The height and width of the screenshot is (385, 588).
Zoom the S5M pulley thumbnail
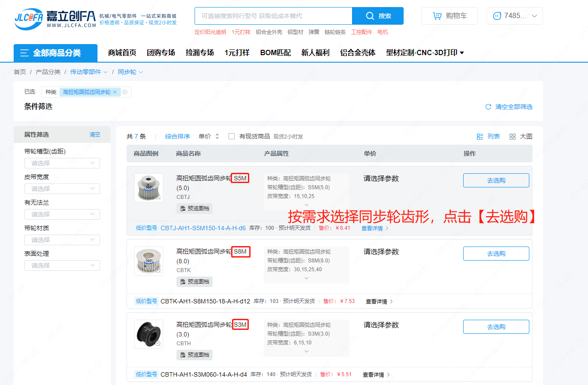[158, 197]
